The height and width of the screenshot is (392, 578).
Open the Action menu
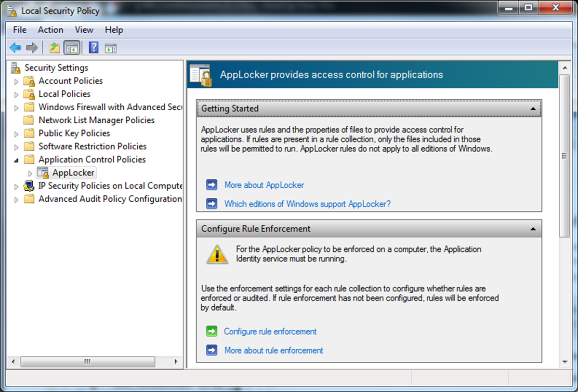pos(51,30)
